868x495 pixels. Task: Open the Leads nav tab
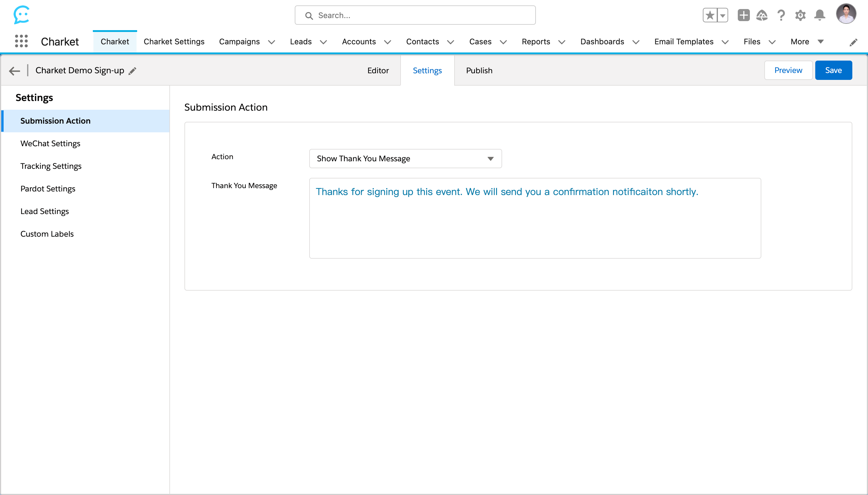click(x=301, y=42)
